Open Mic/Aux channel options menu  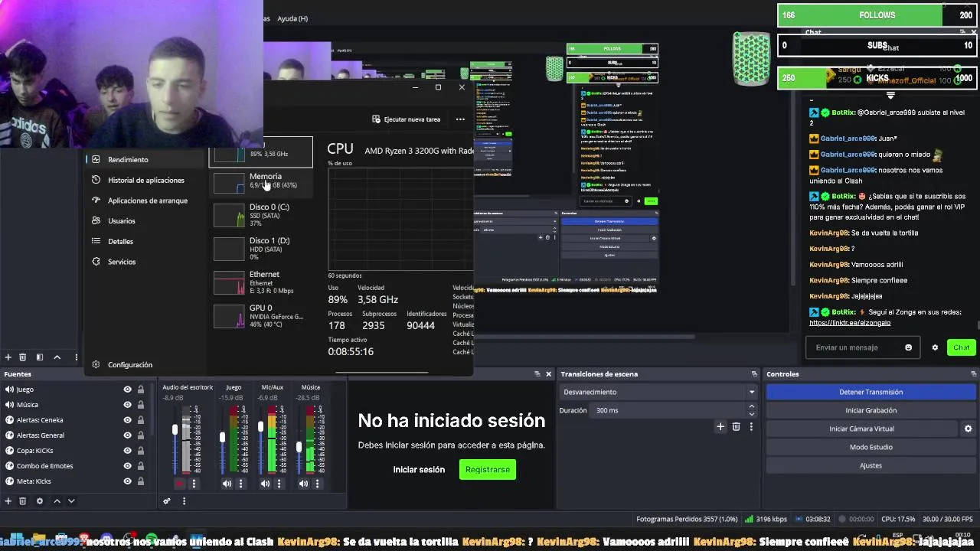click(x=279, y=484)
